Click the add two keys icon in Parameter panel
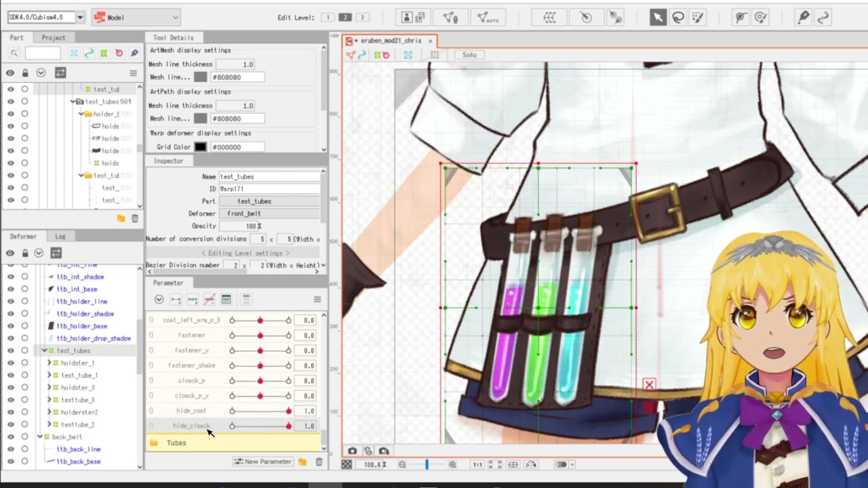The height and width of the screenshot is (488, 868). pos(176,300)
